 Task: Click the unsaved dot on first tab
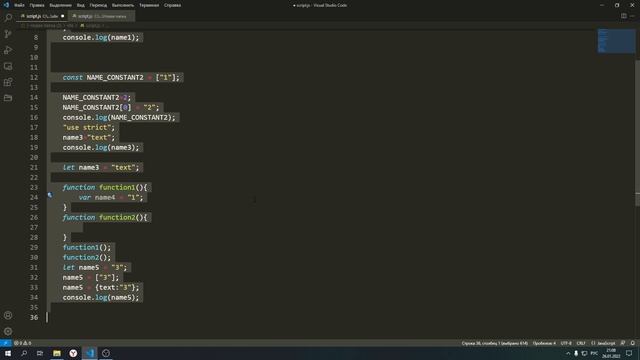(62, 16)
